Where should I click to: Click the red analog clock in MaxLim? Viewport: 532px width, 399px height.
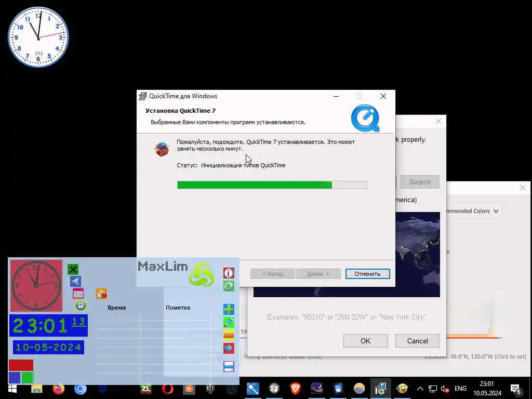coord(36,286)
